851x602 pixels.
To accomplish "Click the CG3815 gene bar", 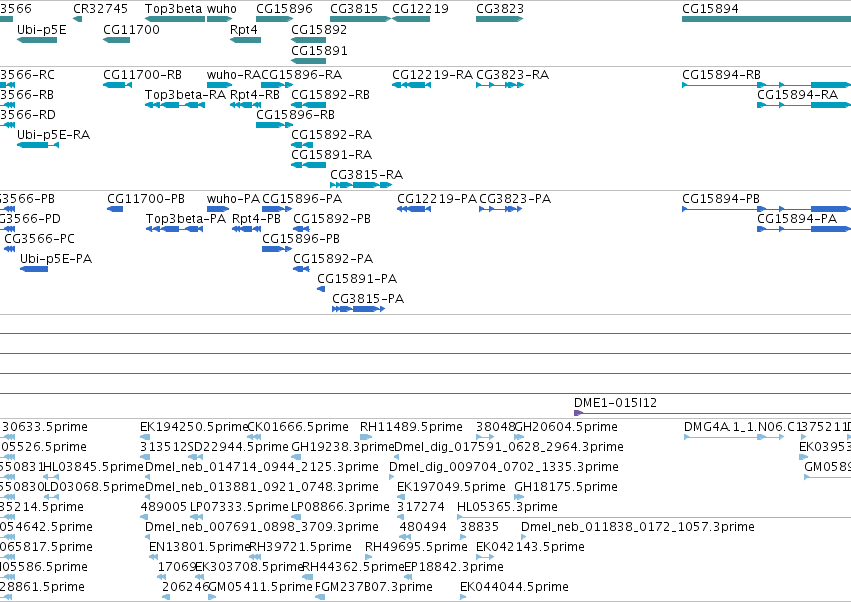I will 360,19.
